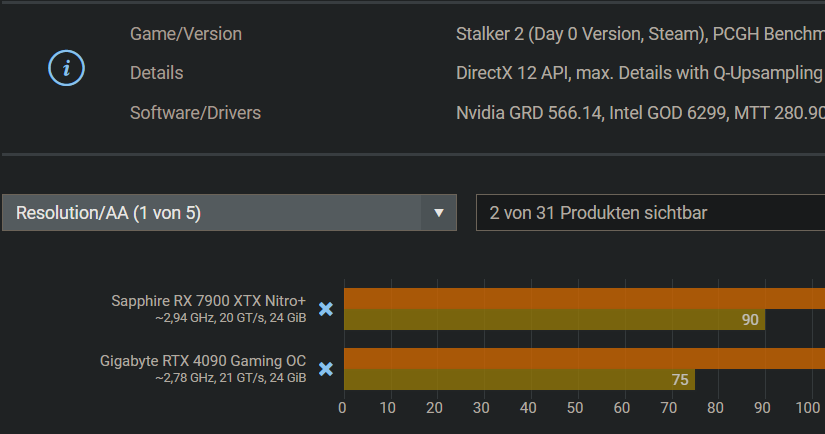Click the Sapphire specs line '~2,94 GHz'
This screenshot has height=434, width=825.
click(230, 318)
